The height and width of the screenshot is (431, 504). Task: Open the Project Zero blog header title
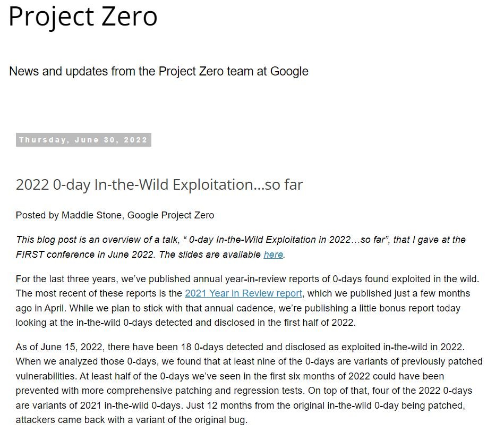[83, 16]
